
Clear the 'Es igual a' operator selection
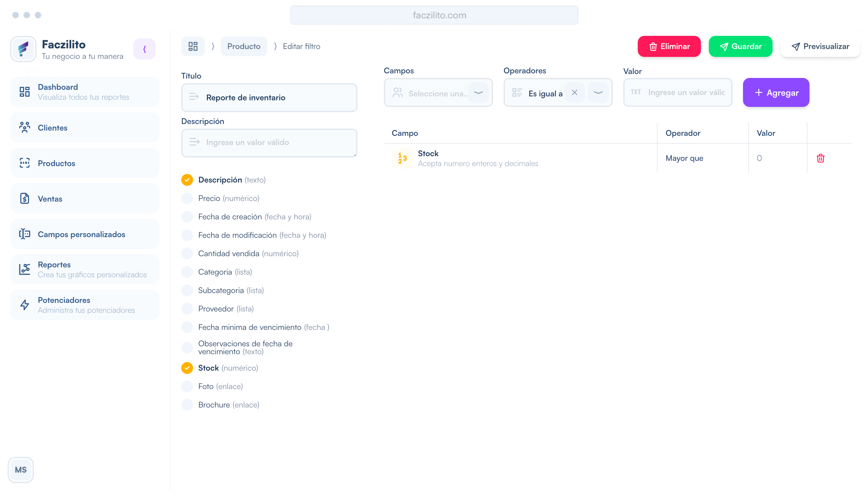[574, 92]
